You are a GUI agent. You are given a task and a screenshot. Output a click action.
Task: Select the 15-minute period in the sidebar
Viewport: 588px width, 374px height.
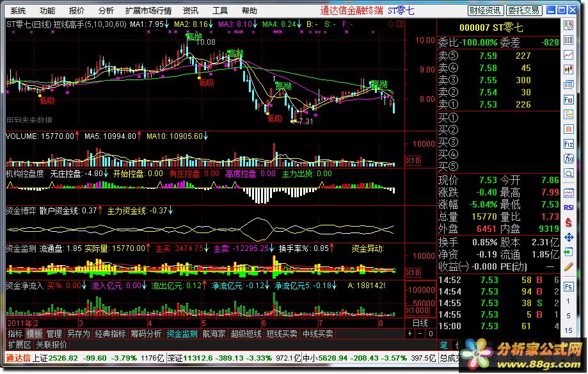[x=569, y=330]
